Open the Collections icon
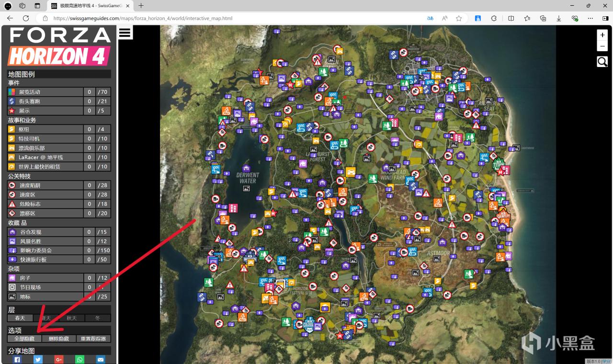613x364 pixels. (x=543, y=18)
